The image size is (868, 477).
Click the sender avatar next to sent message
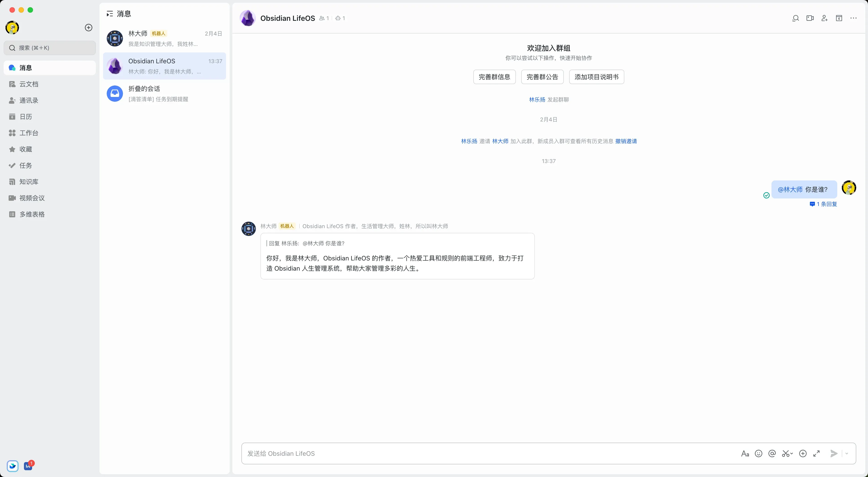pos(849,188)
